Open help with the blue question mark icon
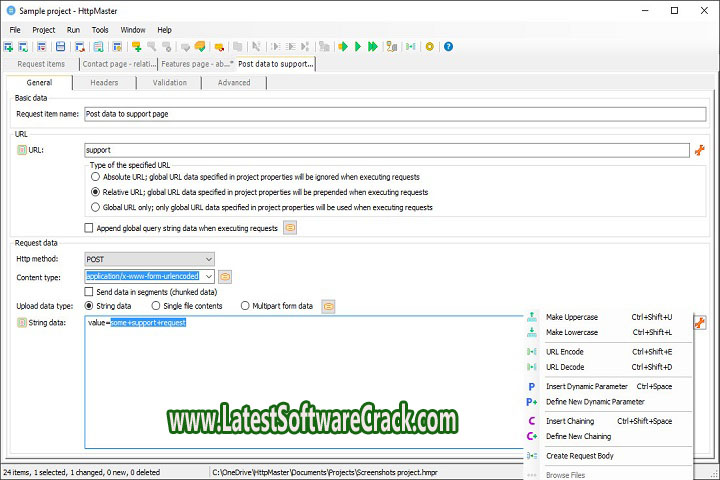Viewport: 720px width, 480px height. [x=449, y=46]
